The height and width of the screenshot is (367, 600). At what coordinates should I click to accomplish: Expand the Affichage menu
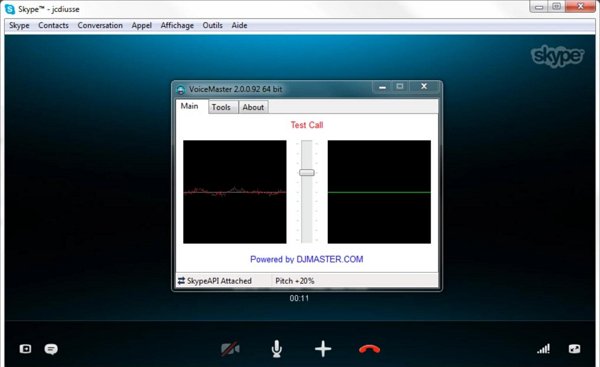pyautogui.click(x=177, y=26)
